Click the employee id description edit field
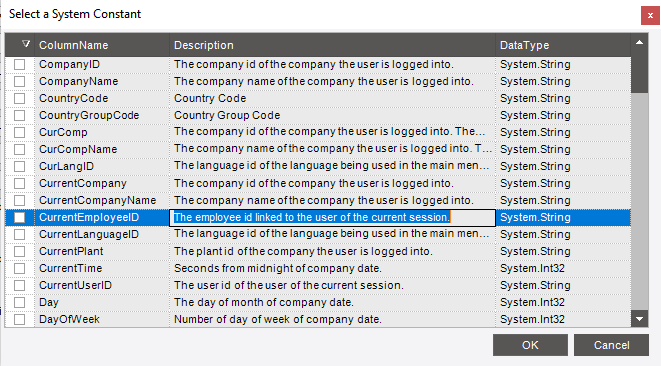 tap(332, 218)
